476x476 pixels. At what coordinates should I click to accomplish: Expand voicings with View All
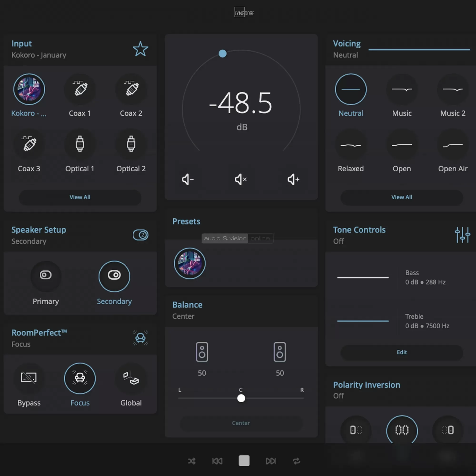402,197
